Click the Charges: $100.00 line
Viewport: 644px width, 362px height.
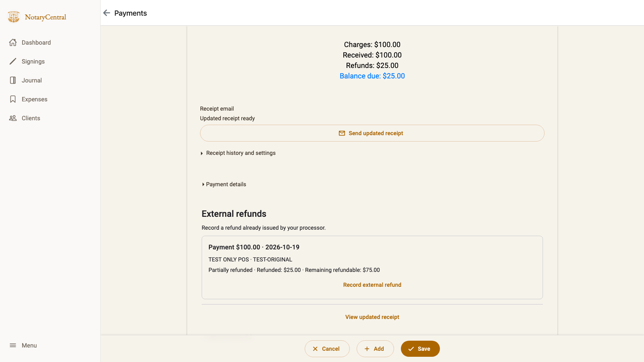(x=372, y=45)
